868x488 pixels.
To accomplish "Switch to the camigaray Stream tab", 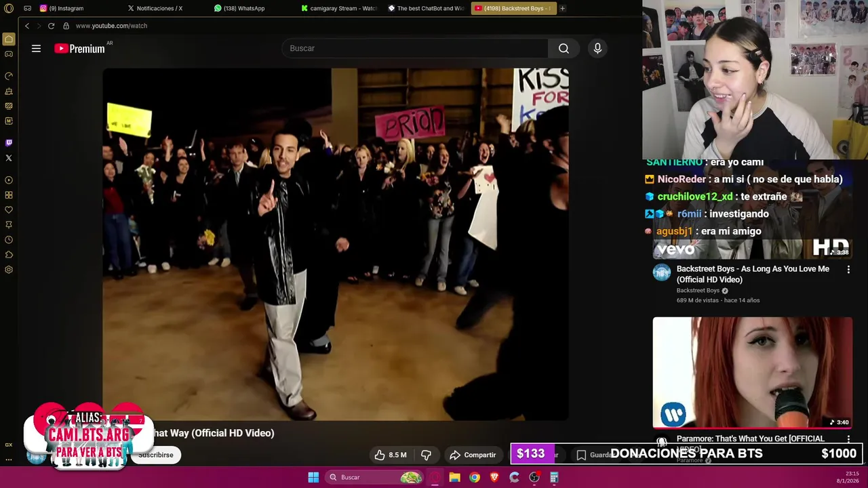I will (x=339, y=8).
